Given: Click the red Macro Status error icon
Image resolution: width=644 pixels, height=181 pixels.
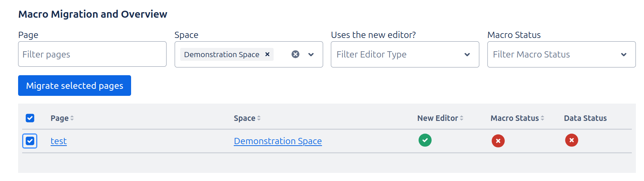Looking at the screenshot, I should point(498,141).
